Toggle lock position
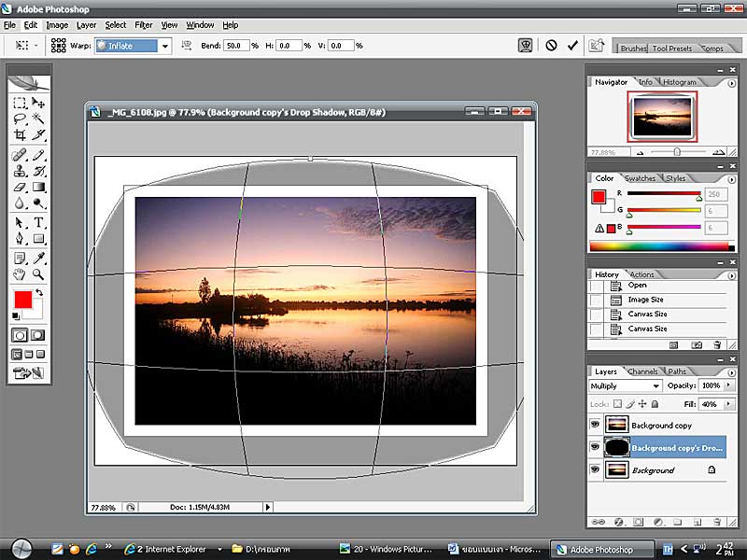The width and height of the screenshot is (747, 560). click(642, 404)
